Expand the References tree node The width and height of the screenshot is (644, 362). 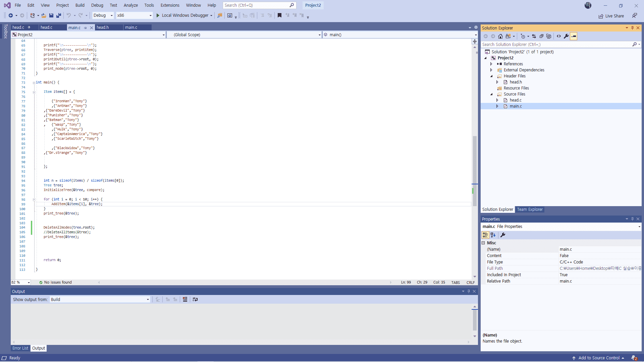pyautogui.click(x=491, y=64)
